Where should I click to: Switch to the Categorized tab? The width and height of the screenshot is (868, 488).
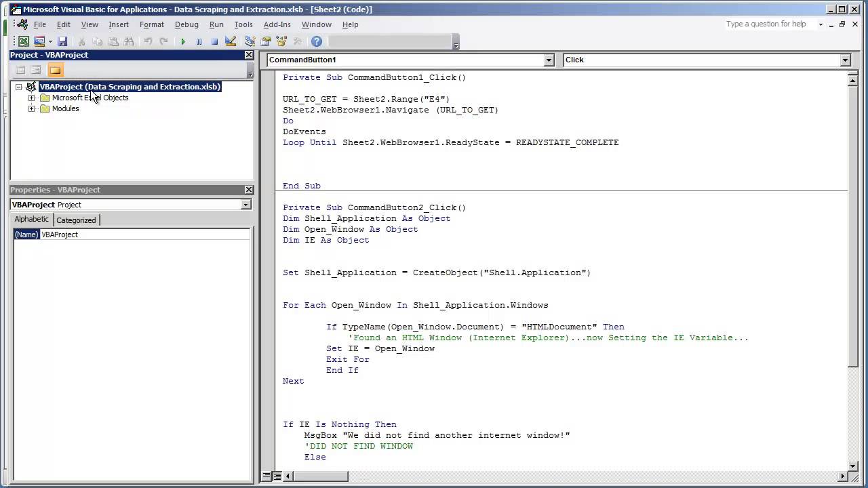tap(76, 220)
